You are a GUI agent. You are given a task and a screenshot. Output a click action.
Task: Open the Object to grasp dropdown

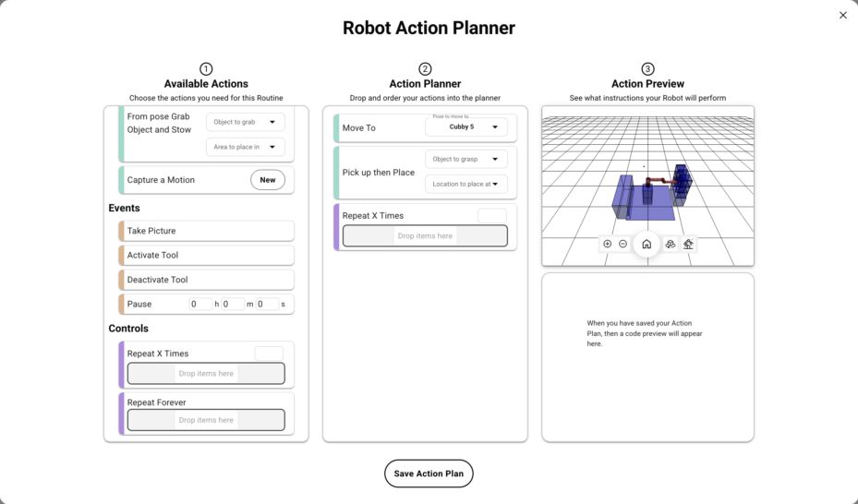point(465,160)
